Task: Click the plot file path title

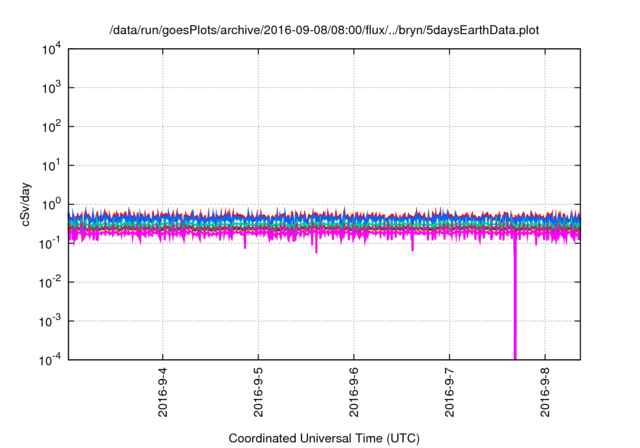Action: [324, 30]
